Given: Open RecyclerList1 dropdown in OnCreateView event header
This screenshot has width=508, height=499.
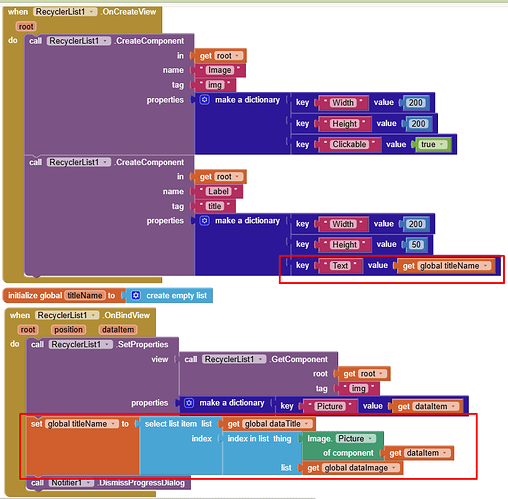Looking at the screenshot, I should (91, 12).
